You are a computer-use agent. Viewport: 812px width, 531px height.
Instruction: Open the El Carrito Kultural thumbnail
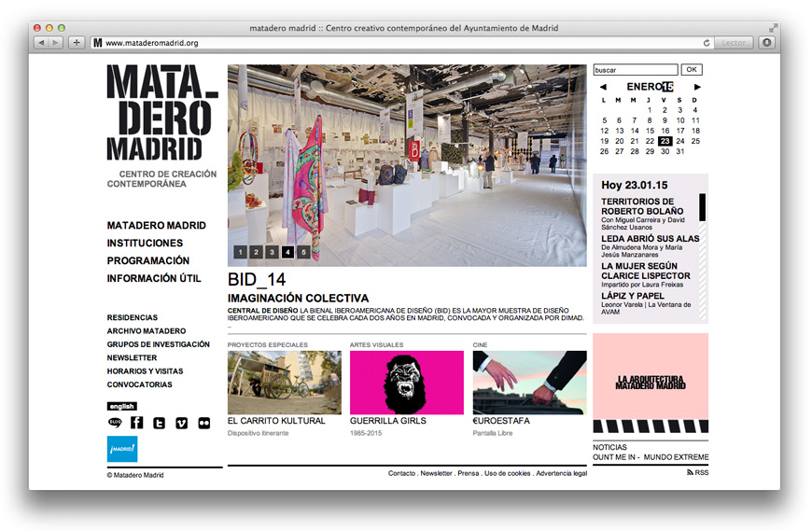(x=285, y=383)
